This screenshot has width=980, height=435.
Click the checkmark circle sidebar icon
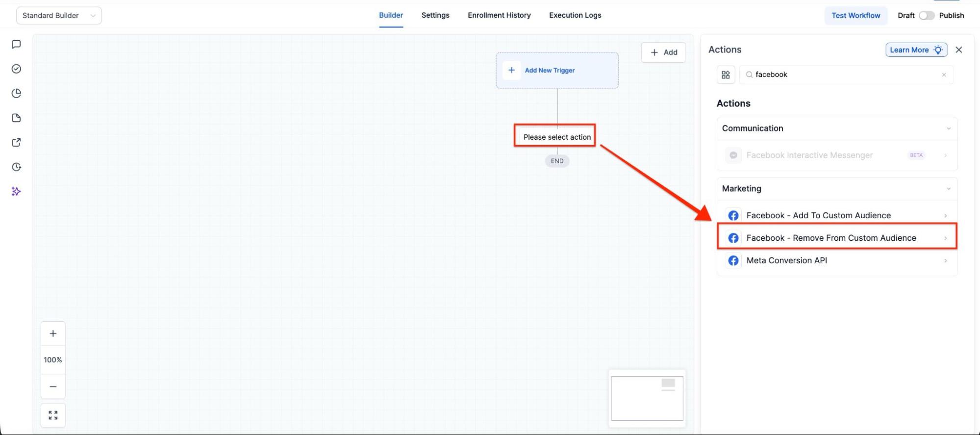click(16, 69)
